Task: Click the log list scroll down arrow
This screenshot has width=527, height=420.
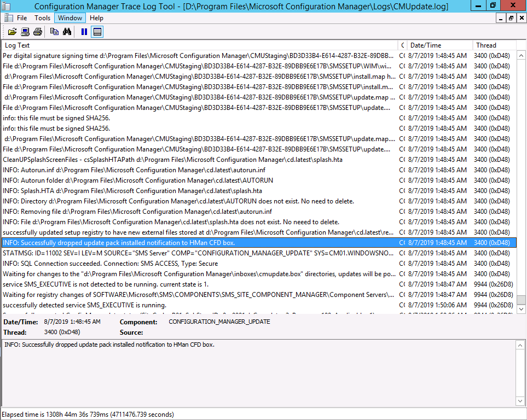Action: point(522,309)
